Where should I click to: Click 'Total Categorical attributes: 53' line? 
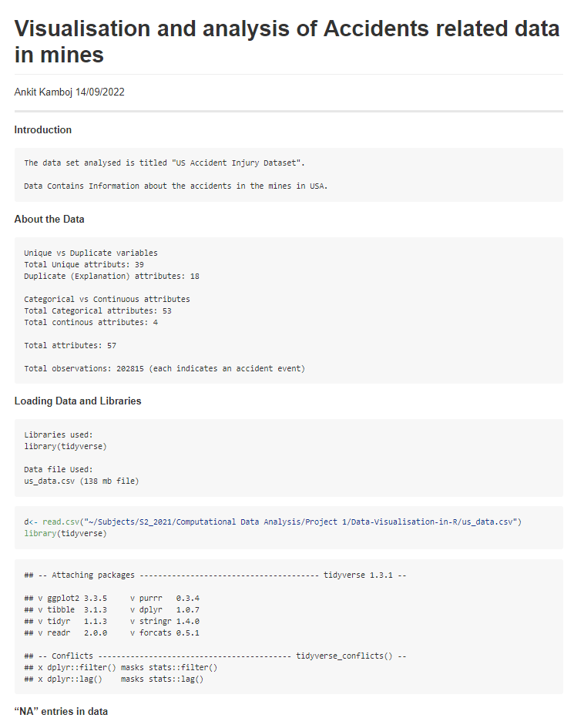[x=98, y=310]
